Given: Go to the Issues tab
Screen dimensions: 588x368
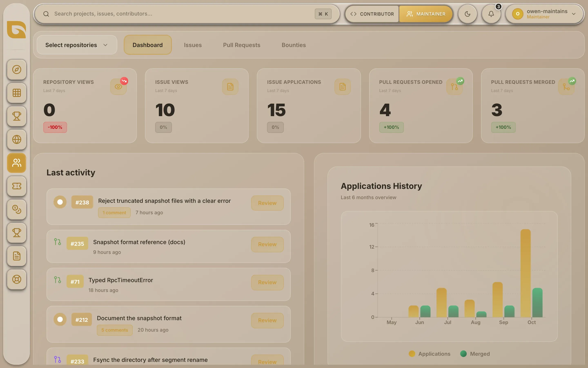Looking at the screenshot, I should [193, 45].
